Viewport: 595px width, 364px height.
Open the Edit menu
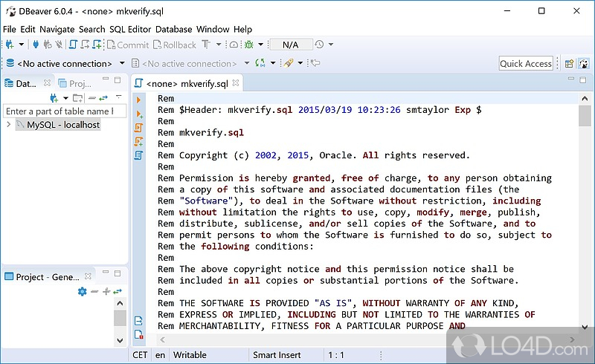(28, 29)
